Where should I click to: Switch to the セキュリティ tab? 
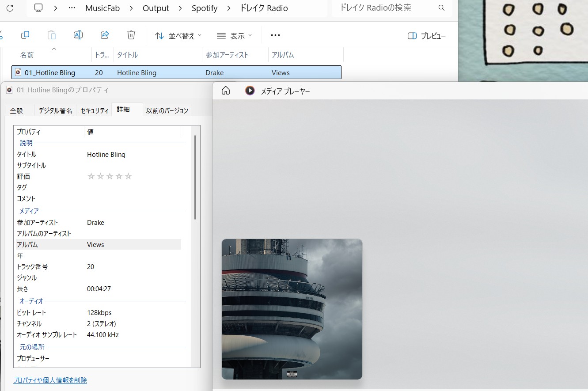point(95,110)
